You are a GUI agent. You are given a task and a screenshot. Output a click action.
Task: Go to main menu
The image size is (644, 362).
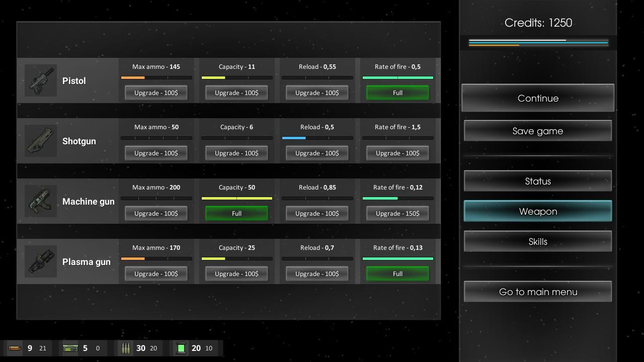(538, 292)
